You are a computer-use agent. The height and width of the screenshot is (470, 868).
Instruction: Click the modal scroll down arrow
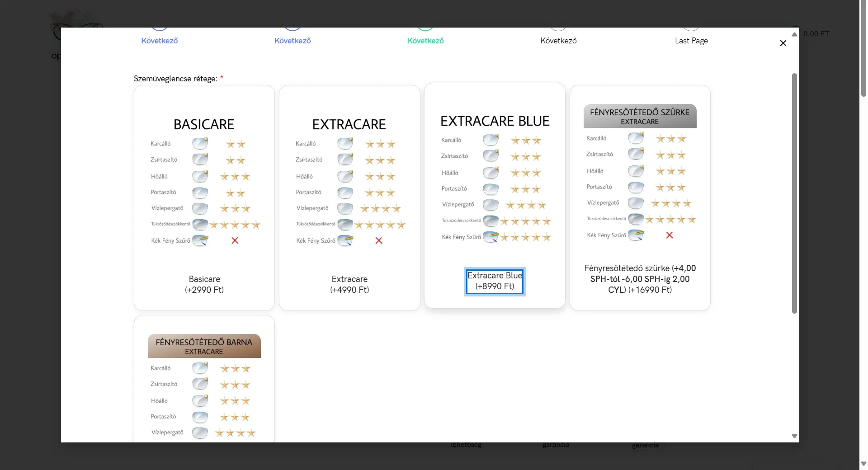click(794, 436)
